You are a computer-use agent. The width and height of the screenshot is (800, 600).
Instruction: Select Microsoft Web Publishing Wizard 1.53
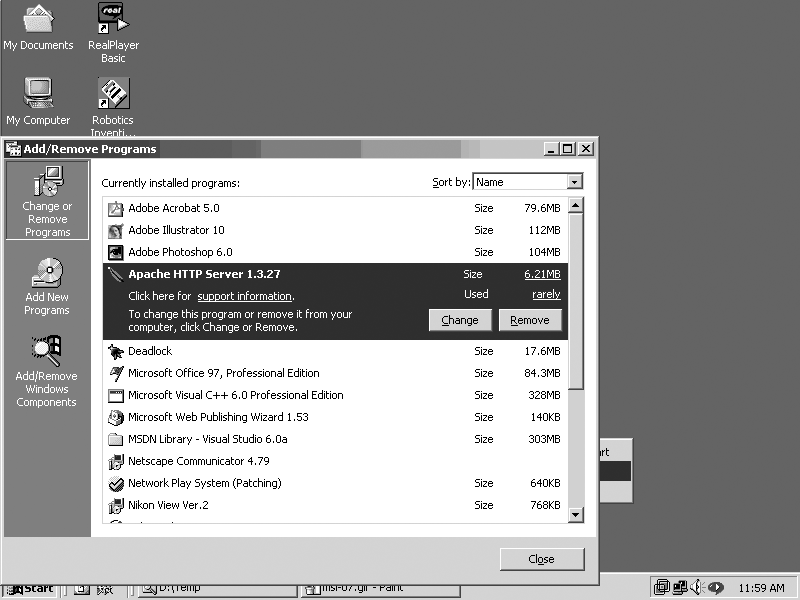tap(335, 417)
